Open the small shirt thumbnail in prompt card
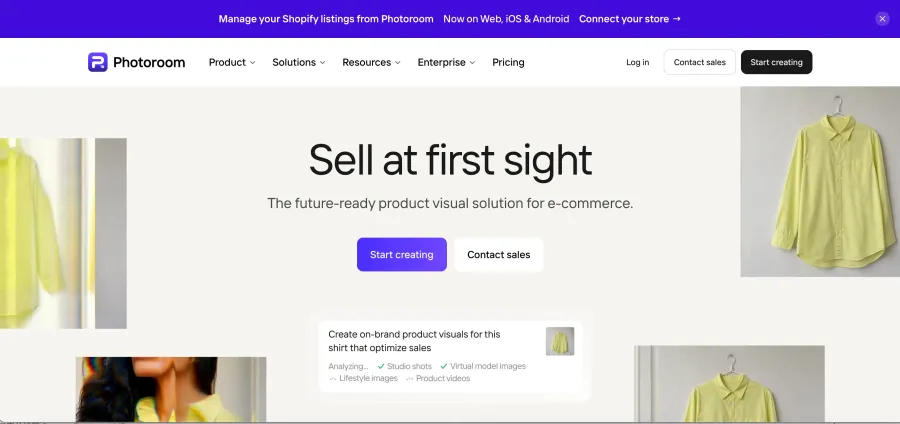 click(560, 341)
